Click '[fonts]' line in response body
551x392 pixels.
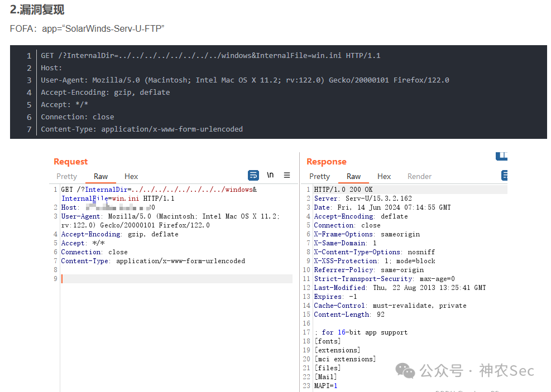click(328, 341)
